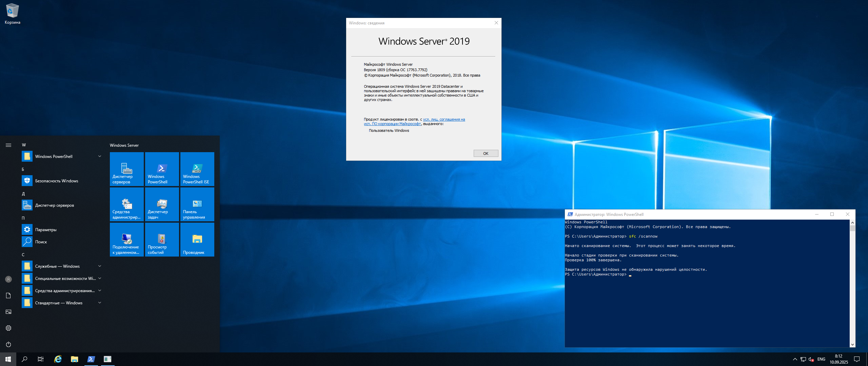868x366 pixels.
Task: Click the Windows Server tile group title
Action: [124, 145]
